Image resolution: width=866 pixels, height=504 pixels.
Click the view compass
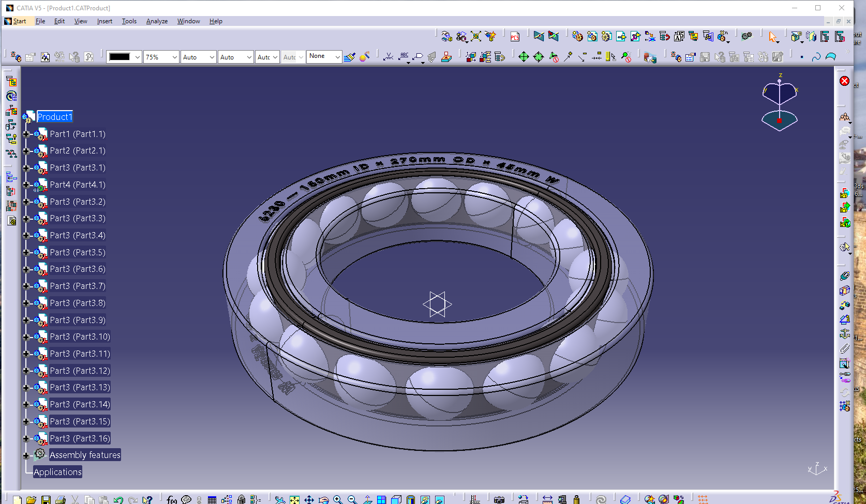[780, 102]
